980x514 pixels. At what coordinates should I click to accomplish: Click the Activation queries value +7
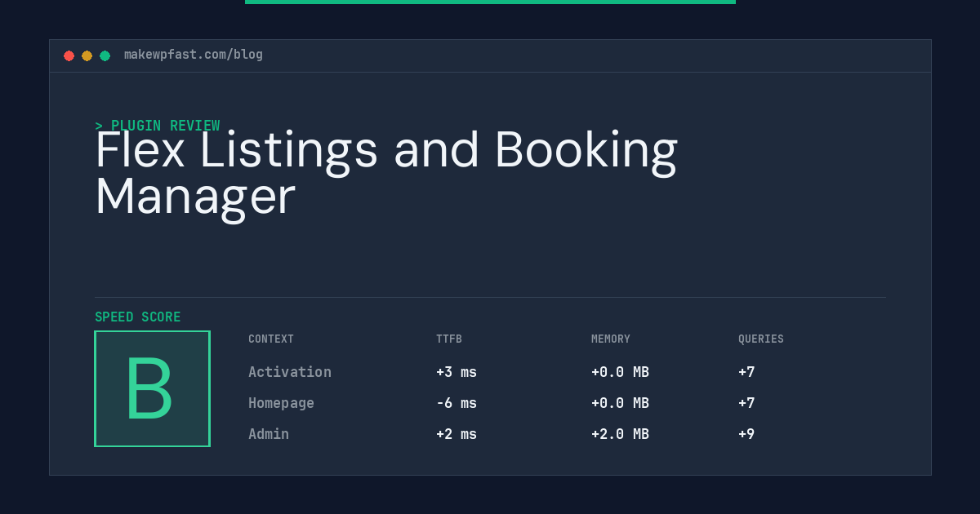[746, 372]
